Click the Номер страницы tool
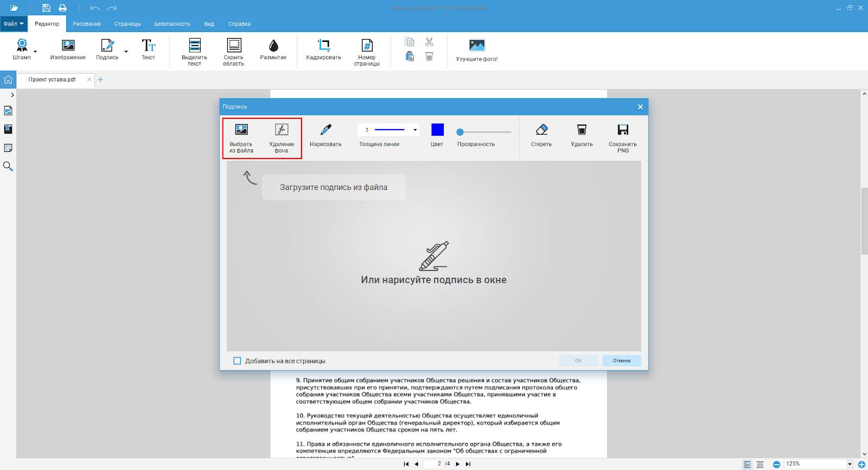The width and height of the screenshot is (868, 470). pos(367,52)
